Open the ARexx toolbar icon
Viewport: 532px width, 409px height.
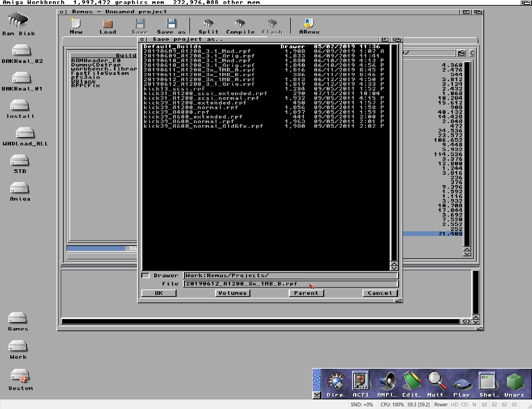click(x=309, y=26)
